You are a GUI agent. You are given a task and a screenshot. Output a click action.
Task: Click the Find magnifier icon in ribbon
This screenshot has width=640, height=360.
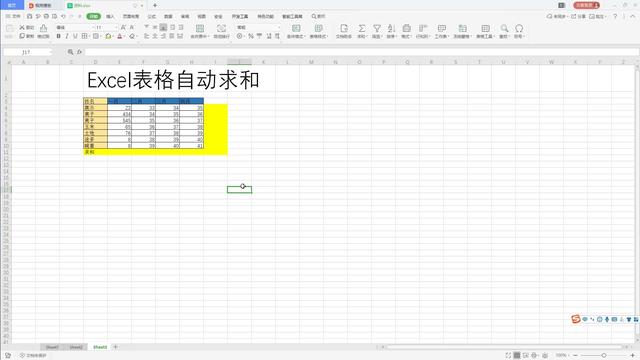click(504, 28)
